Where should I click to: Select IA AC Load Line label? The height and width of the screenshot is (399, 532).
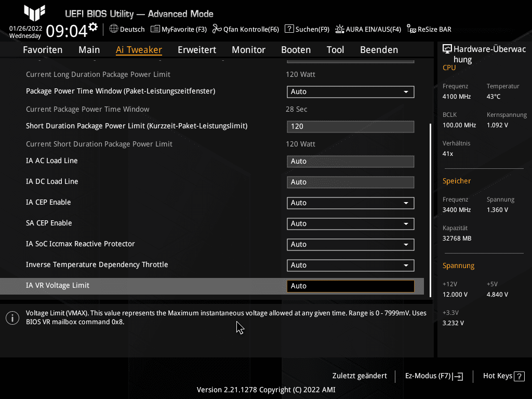(x=51, y=161)
